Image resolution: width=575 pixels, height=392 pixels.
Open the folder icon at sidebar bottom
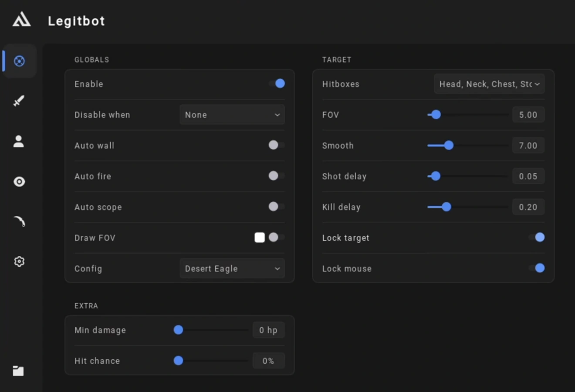[x=18, y=371]
